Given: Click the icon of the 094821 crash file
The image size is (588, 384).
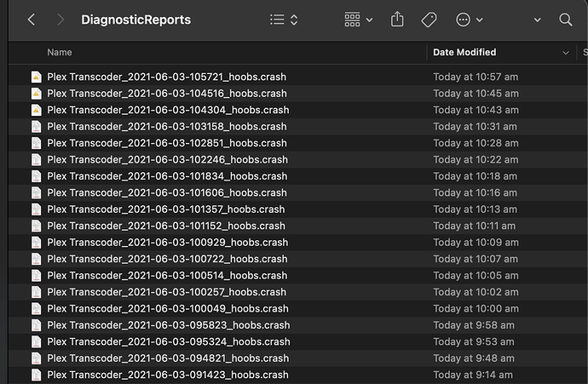Looking at the screenshot, I should tap(36, 358).
